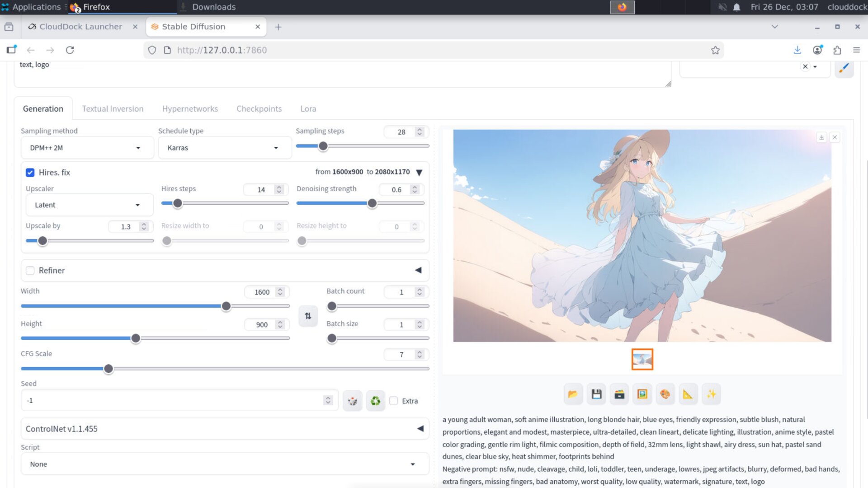Click the CFG Scale slider handle

pos(108,369)
